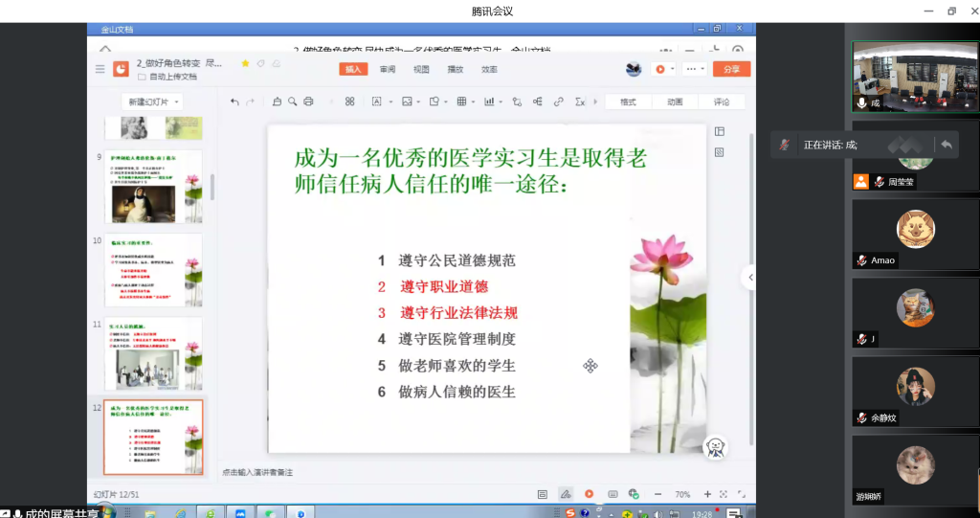Screen dimensions: 980x518
Task: Click the orange 分享 share button
Action: [x=731, y=69]
